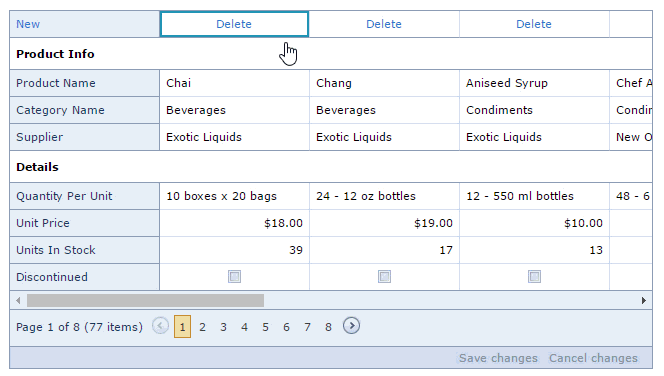Go to page 4
664x376 pixels.
[x=244, y=327]
